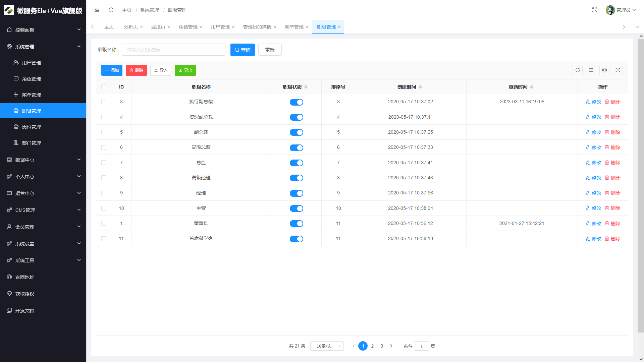Image resolution: width=644 pixels, height=362 pixels.
Task: Click the page reload icon in header
Action: (x=111, y=10)
